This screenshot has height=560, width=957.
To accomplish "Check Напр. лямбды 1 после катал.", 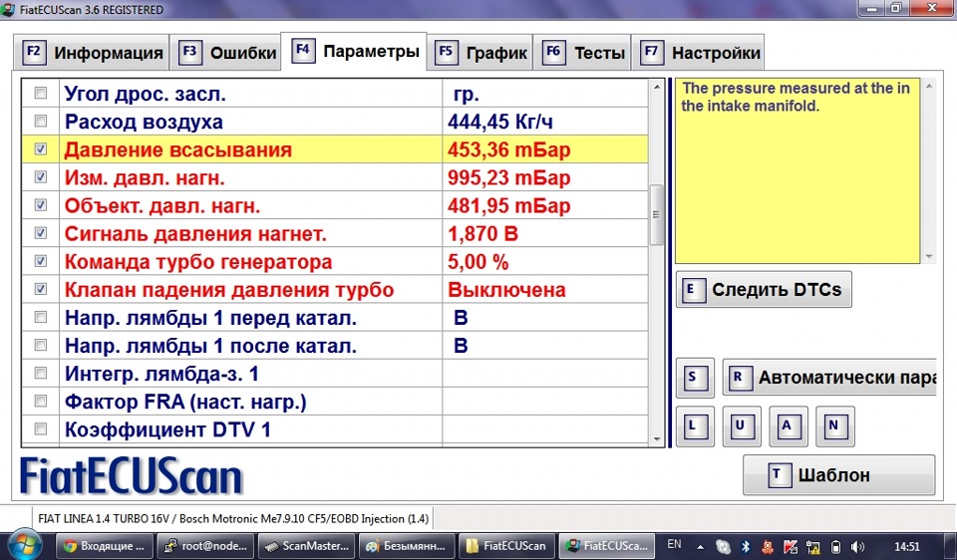I will tap(40, 346).
